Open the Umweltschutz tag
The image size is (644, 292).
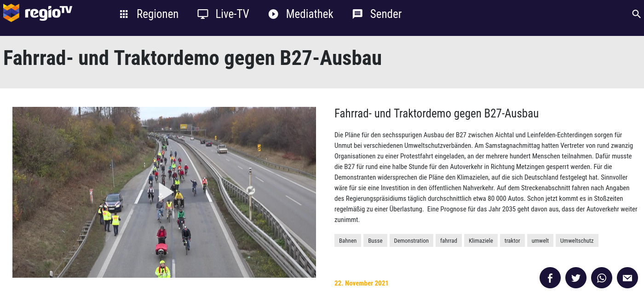pos(577,240)
